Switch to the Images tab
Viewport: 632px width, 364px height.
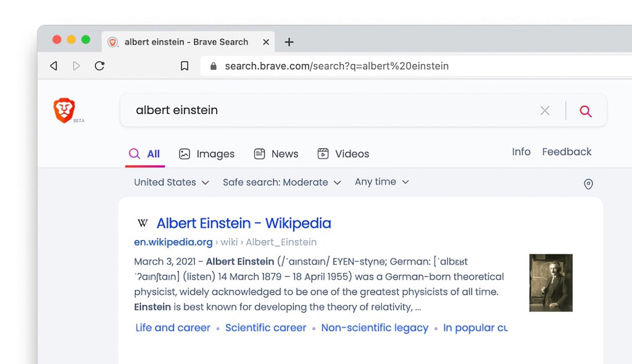point(207,154)
